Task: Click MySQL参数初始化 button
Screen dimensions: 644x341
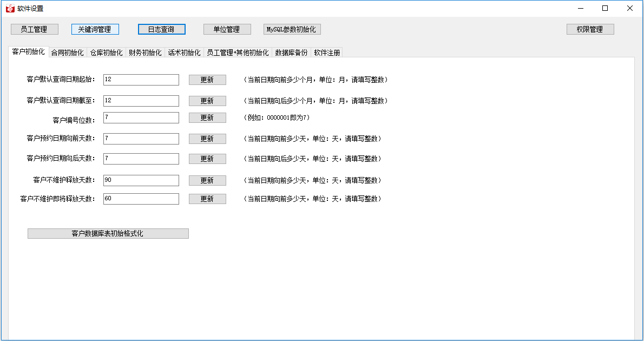Action: pyautogui.click(x=292, y=29)
